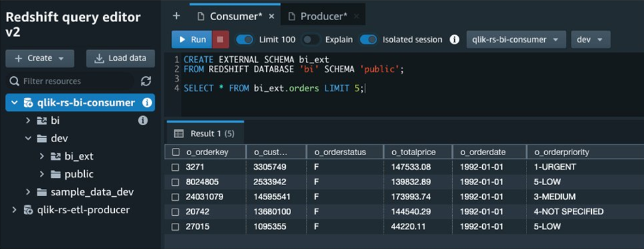Click in the Filter resources search field

point(70,81)
